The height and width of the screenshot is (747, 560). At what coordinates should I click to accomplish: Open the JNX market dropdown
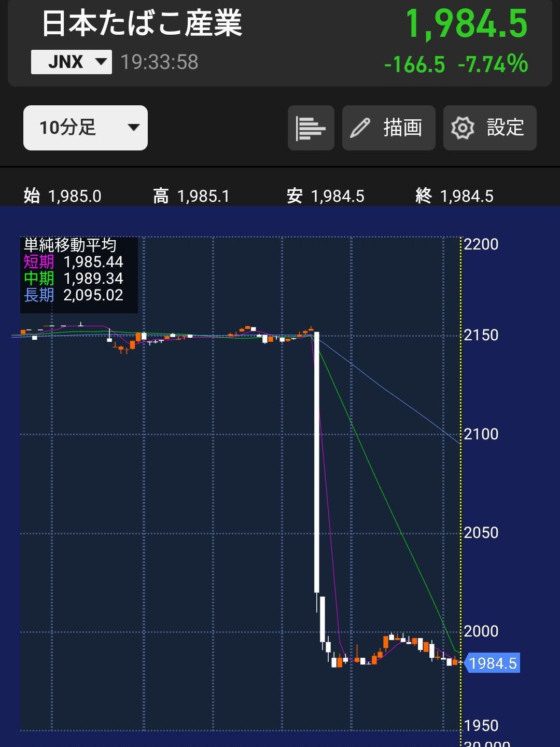coord(72,62)
